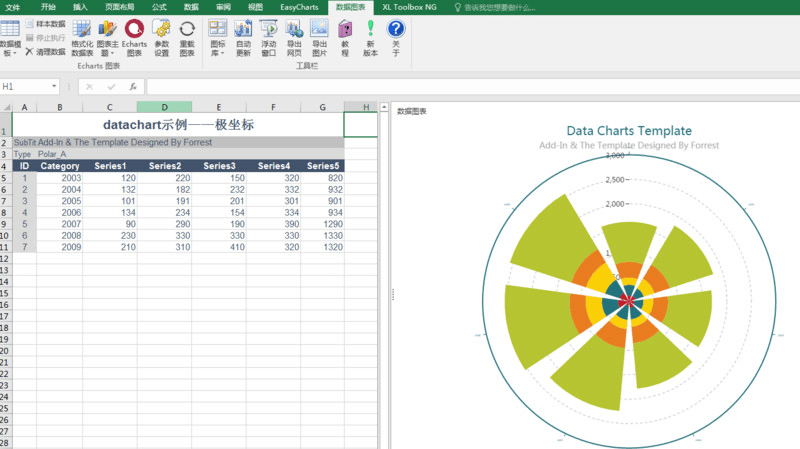The image size is (800, 449).
Task: Expand the 图标库 dropdown
Action: pos(217,38)
